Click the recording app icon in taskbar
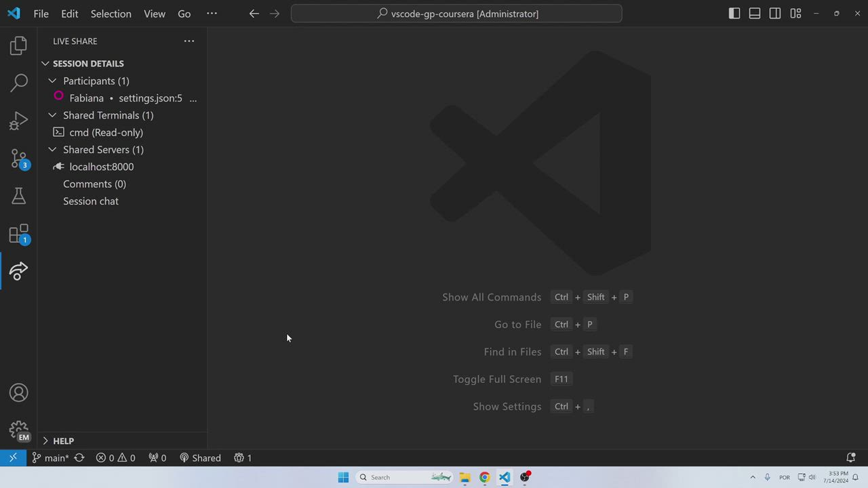This screenshot has height=488, width=868. click(525, 477)
